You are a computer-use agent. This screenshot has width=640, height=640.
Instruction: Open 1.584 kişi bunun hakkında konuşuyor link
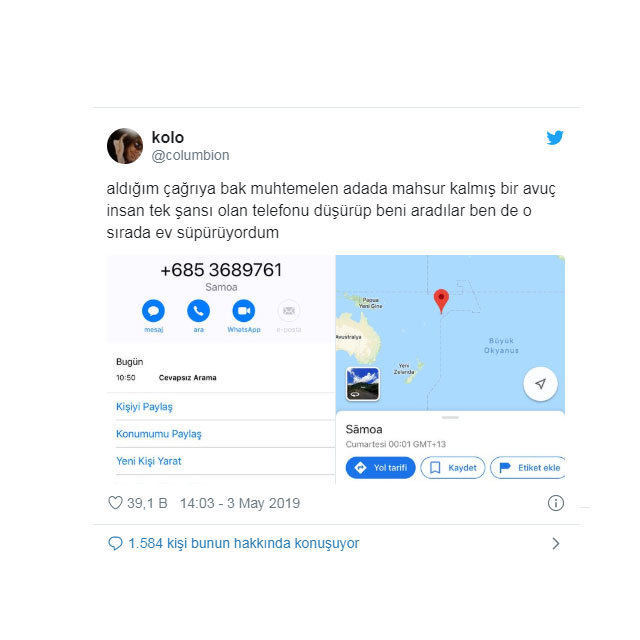pos(244,543)
